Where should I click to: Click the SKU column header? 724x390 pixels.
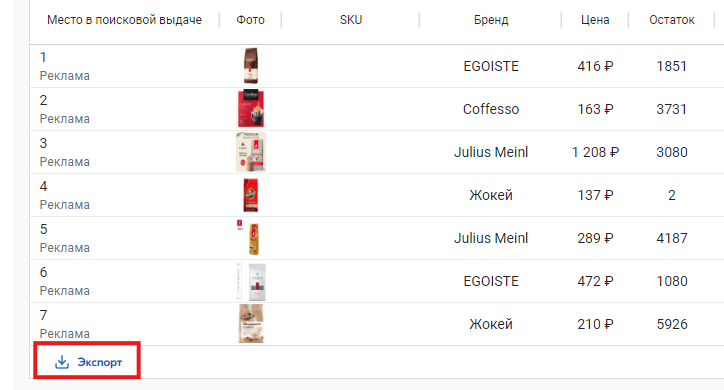click(x=351, y=20)
